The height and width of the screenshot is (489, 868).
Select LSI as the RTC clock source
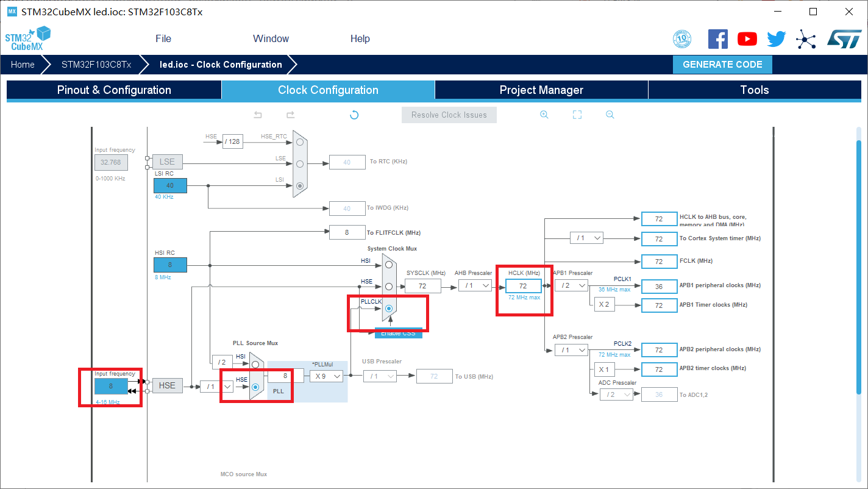tap(299, 186)
